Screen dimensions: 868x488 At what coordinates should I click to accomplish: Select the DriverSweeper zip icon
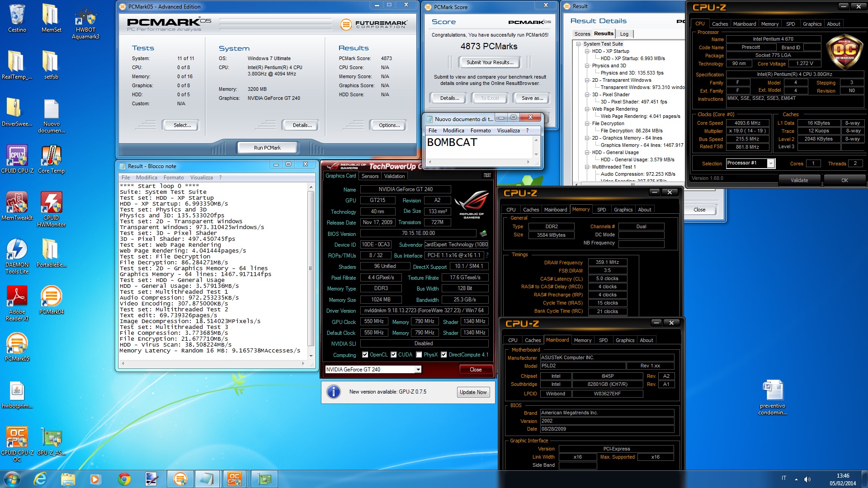coord(17,113)
